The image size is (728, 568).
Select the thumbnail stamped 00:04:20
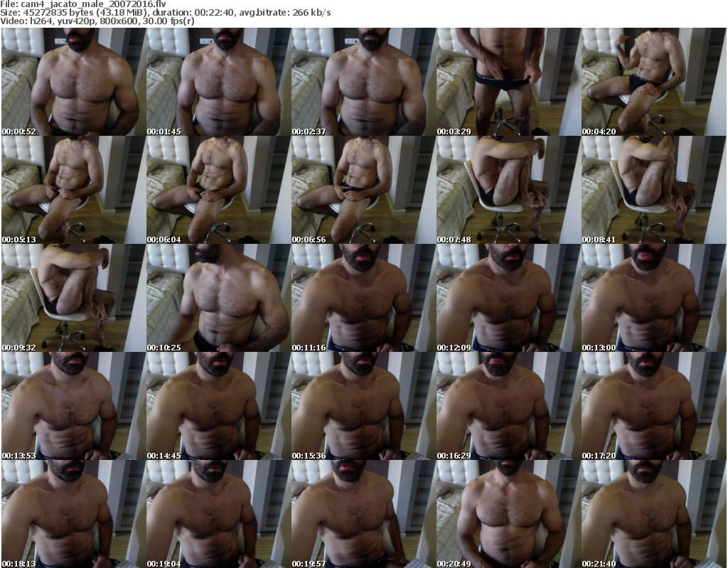tap(654, 82)
